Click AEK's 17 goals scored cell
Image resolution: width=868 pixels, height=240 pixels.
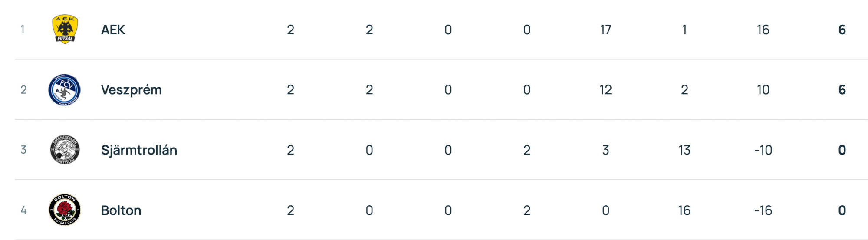pos(605,30)
